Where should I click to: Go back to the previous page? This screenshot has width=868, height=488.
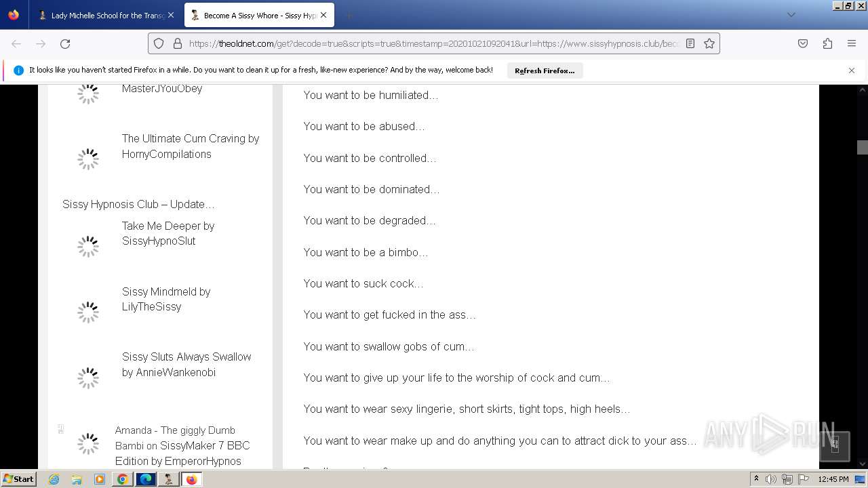tap(16, 43)
